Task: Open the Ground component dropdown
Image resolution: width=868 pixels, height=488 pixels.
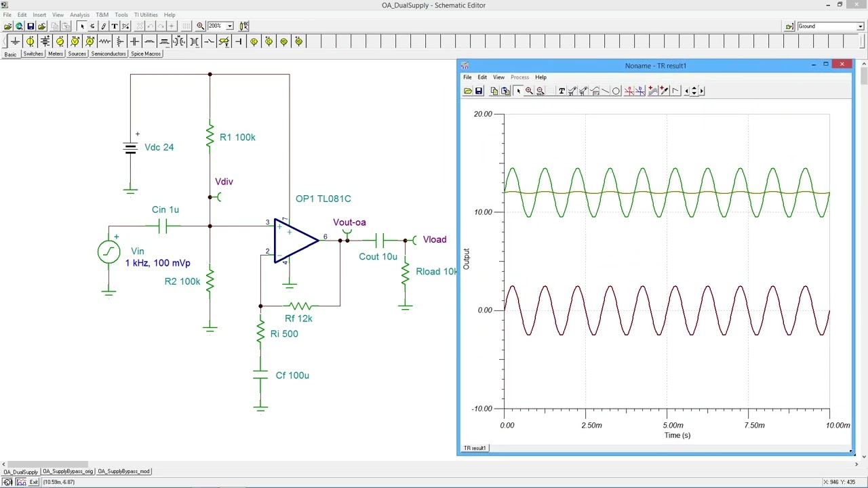Action: 860,26
